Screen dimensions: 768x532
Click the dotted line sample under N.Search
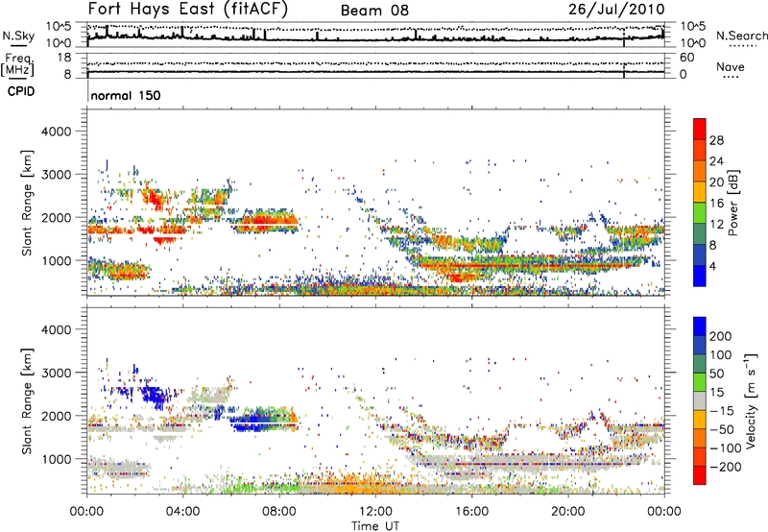tap(743, 46)
